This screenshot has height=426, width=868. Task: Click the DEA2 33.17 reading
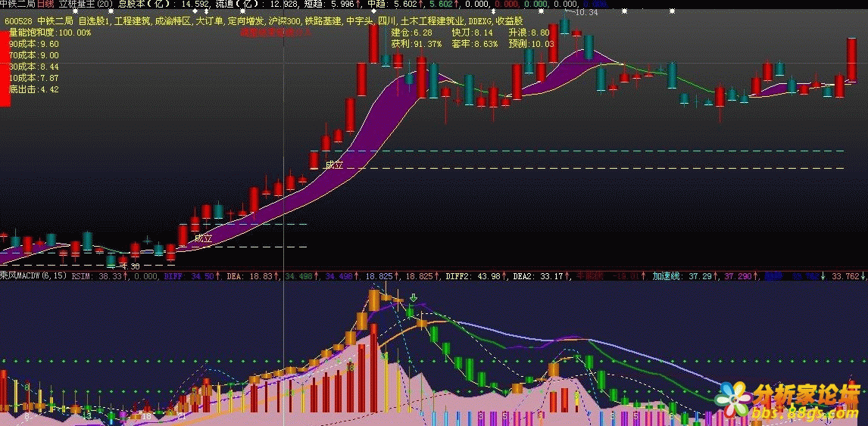point(541,275)
